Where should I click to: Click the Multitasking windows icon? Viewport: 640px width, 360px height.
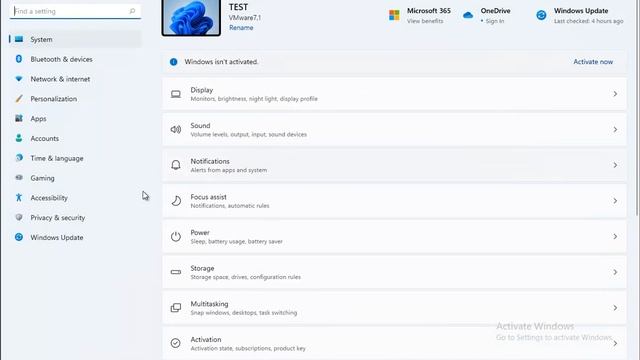pyautogui.click(x=176, y=307)
